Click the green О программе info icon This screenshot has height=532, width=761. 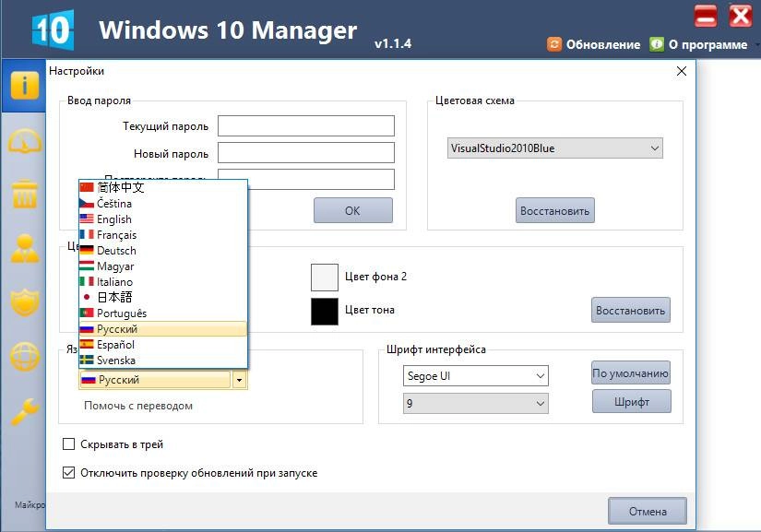tap(656, 44)
